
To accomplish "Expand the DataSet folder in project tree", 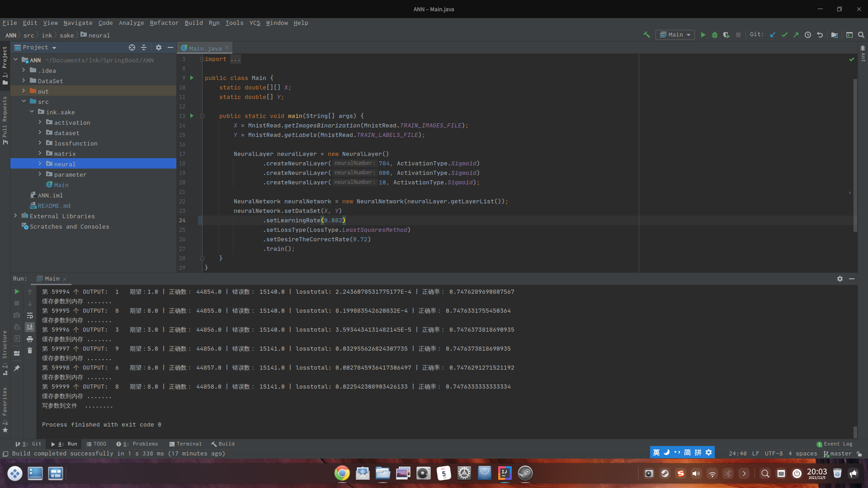I will (x=24, y=81).
